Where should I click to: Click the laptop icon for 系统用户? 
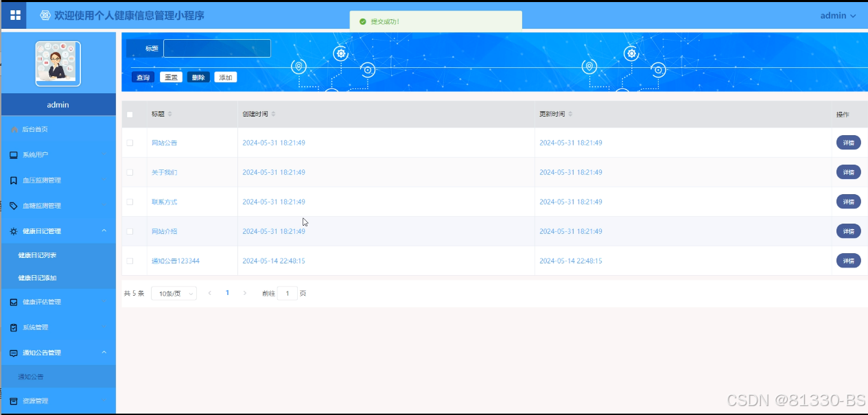[x=14, y=155]
